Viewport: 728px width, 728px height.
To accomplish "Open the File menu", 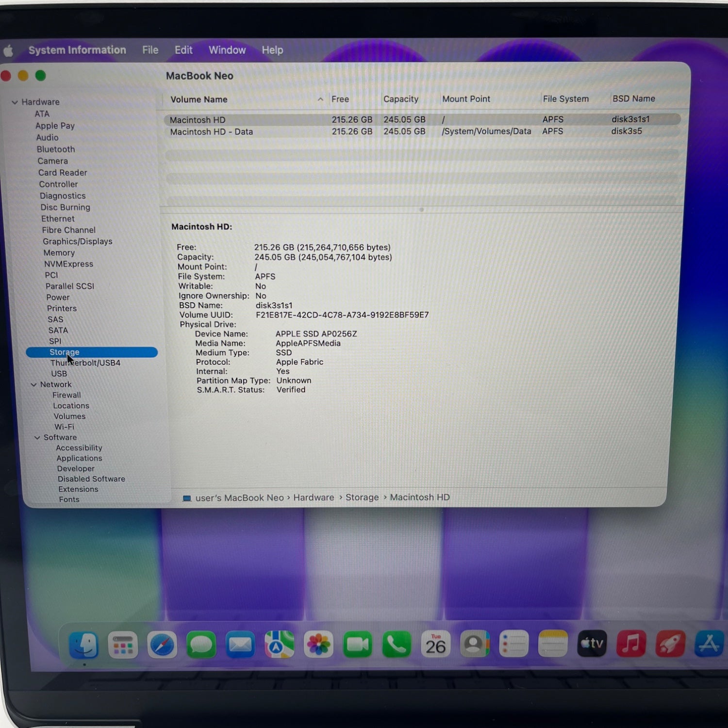I will pos(150,50).
